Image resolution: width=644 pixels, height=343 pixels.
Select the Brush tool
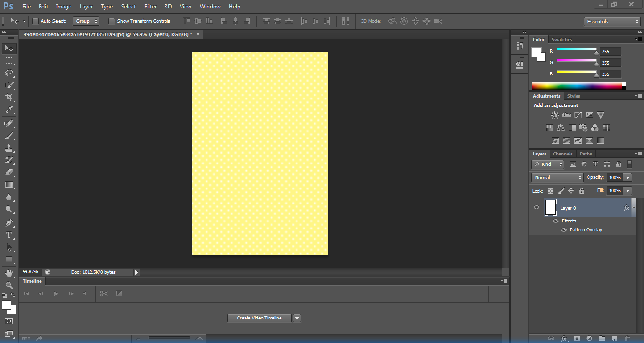(9, 136)
